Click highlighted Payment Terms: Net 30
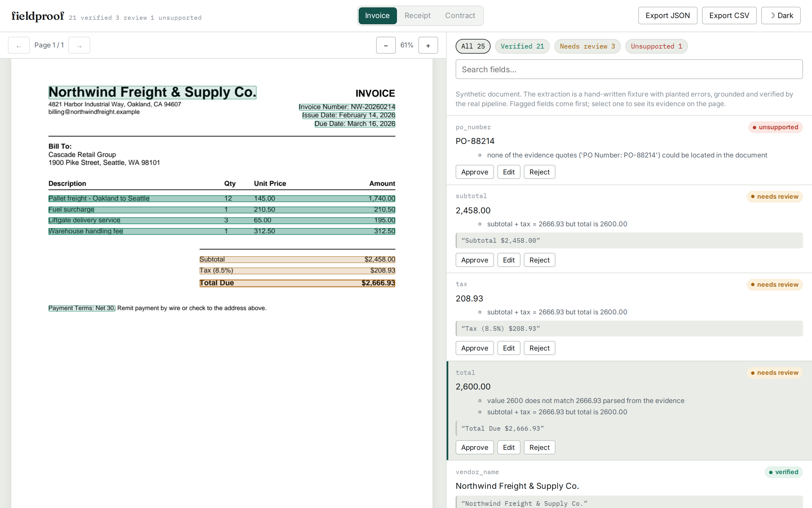812x508 pixels. [x=82, y=308]
